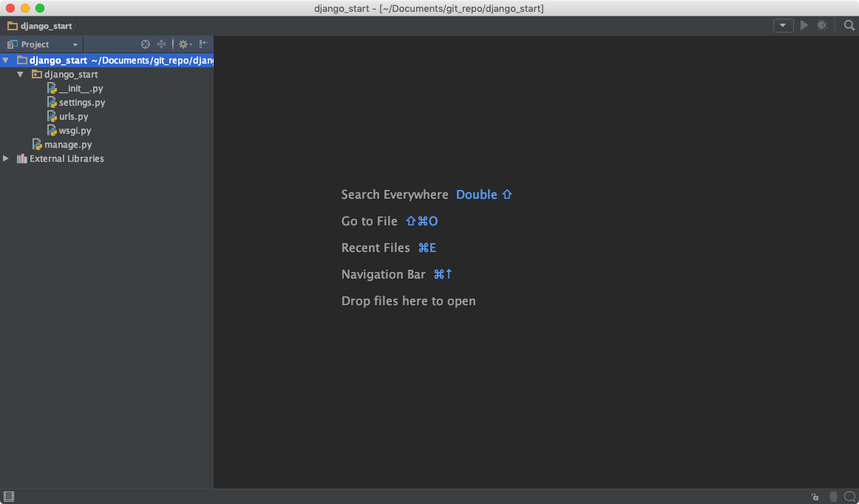This screenshot has height=504, width=859.
Task: Click the speech bubble icon in status bar
Action: tap(849, 497)
